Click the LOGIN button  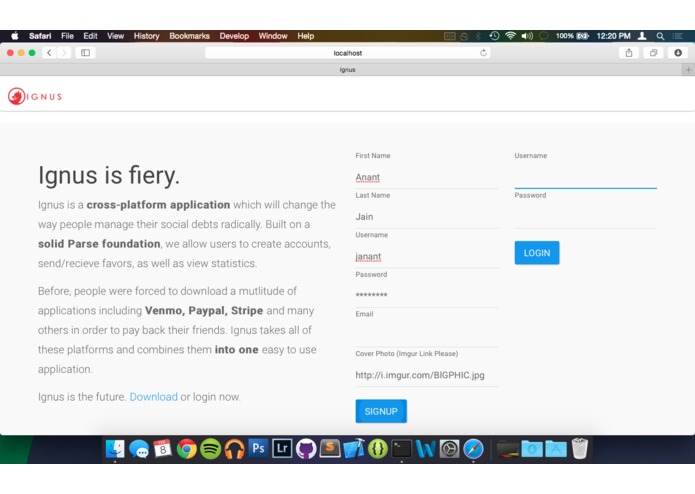(537, 253)
